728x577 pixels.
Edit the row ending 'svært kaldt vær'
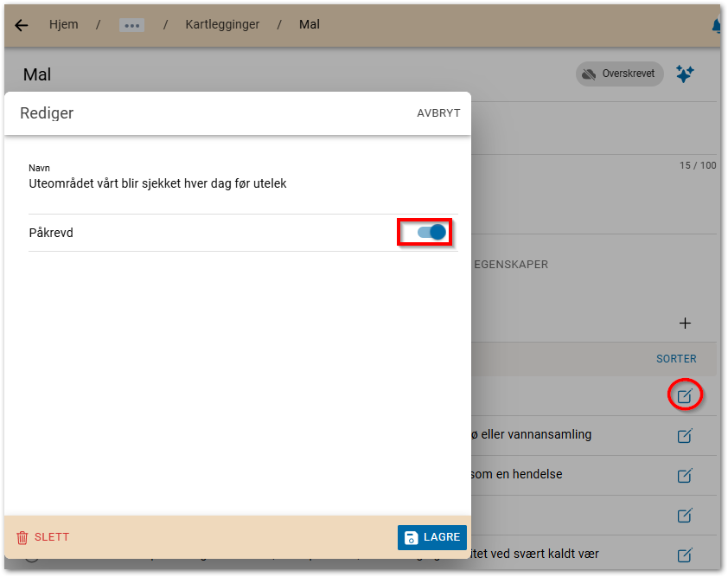coord(685,555)
